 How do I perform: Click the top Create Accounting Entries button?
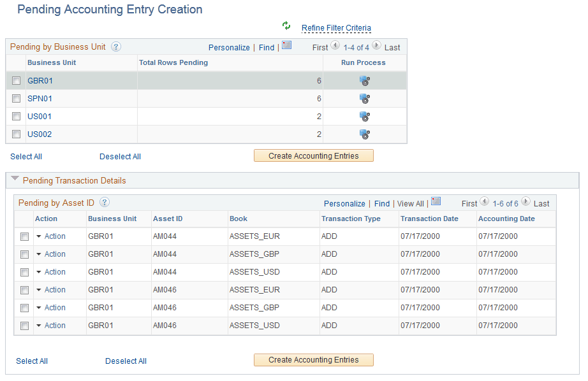[x=313, y=155]
